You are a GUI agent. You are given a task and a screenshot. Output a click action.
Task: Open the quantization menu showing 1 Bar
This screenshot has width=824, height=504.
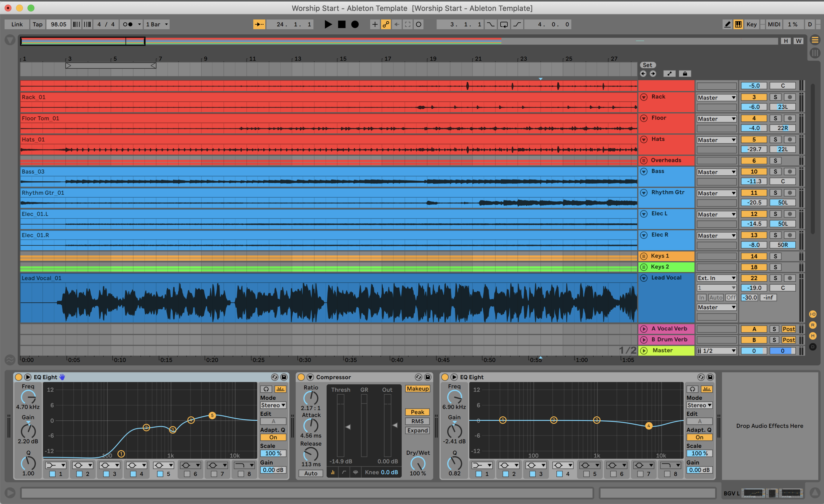tap(157, 24)
